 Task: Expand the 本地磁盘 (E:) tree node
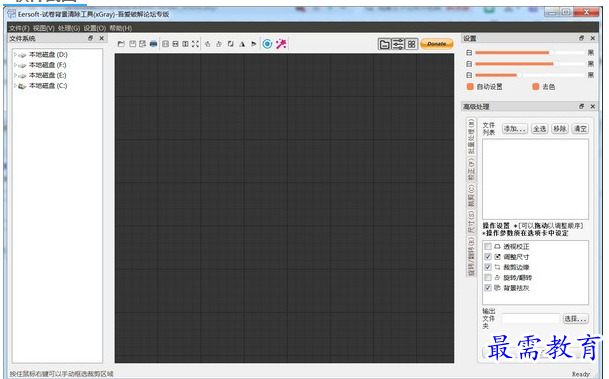click(15, 75)
